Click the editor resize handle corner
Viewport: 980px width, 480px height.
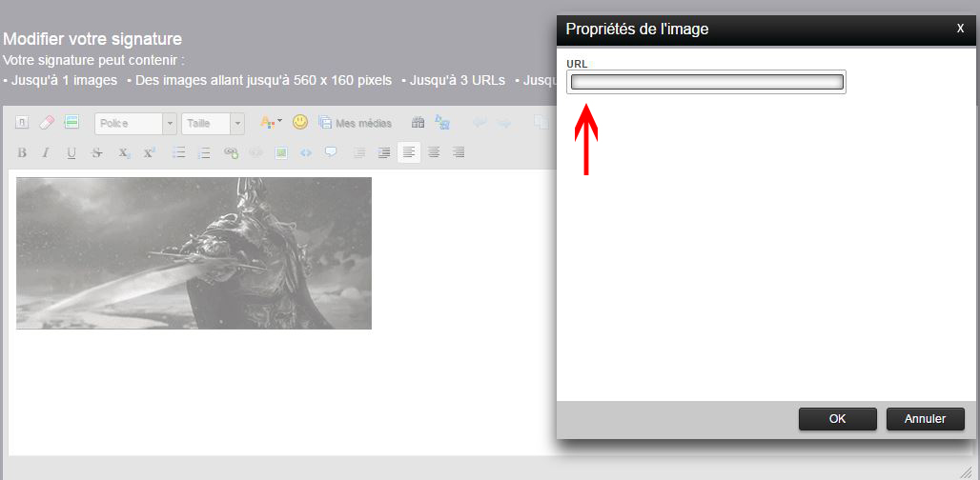[966, 470]
